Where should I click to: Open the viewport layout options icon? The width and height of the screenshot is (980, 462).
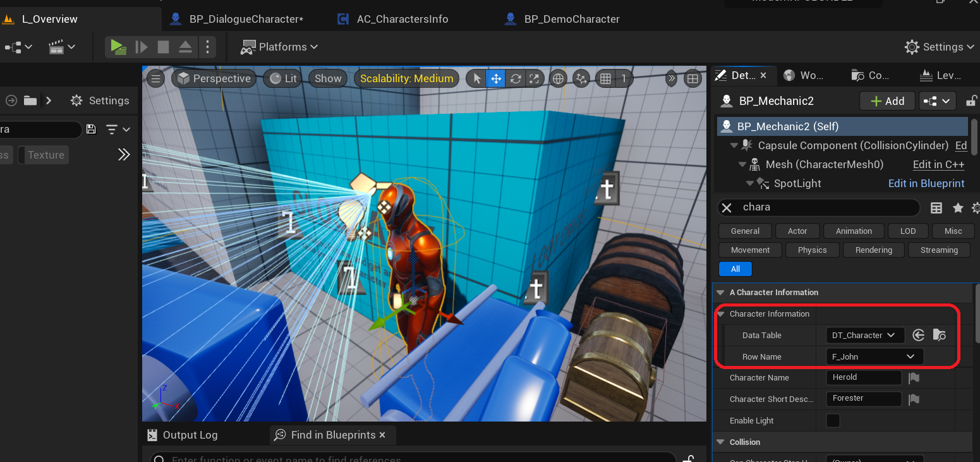click(693, 78)
